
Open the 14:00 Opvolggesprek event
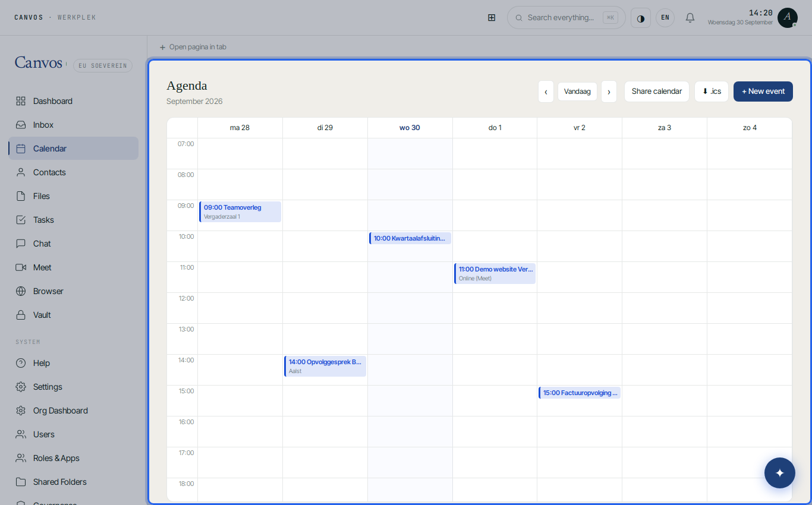[325, 366]
